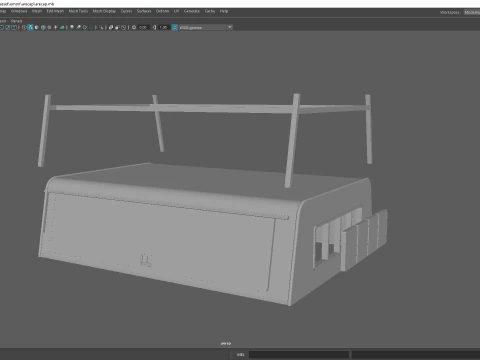Toggle multisample anti-aliasing

pyautogui.click(x=85, y=27)
